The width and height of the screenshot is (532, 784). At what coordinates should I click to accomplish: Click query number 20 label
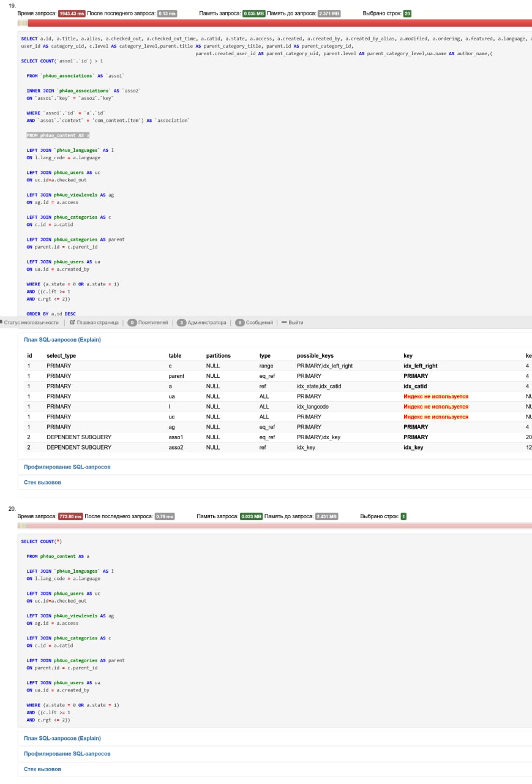12,508
